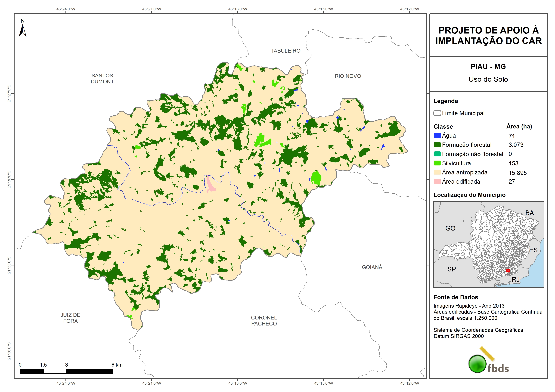Viewport: 555px width, 392px height.
Task: Click the Limite Municipal legend symbol
Action: (x=437, y=113)
